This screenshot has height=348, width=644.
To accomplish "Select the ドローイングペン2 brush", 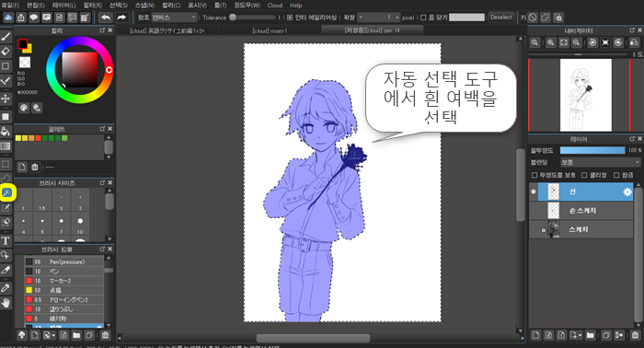I will 63,299.
